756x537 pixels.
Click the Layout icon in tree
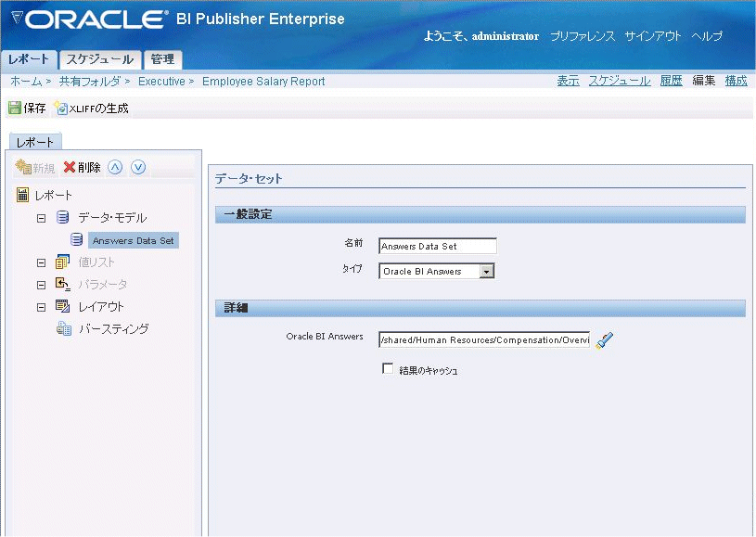[x=63, y=306]
